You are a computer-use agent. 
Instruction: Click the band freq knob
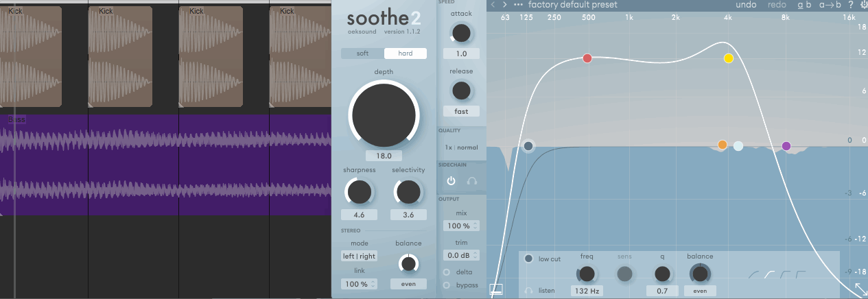coord(587,274)
